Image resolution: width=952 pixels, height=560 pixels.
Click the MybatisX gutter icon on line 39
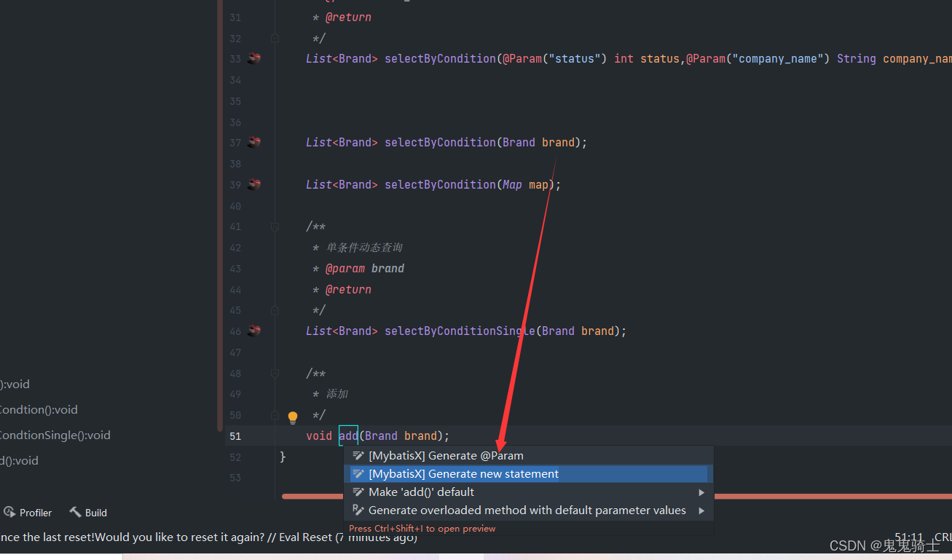point(254,184)
